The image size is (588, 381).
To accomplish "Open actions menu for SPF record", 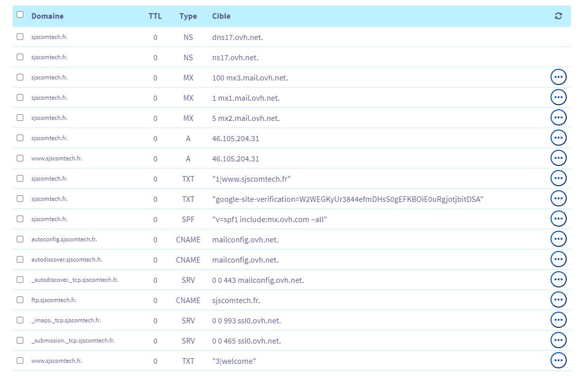I will (x=558, y=219).
